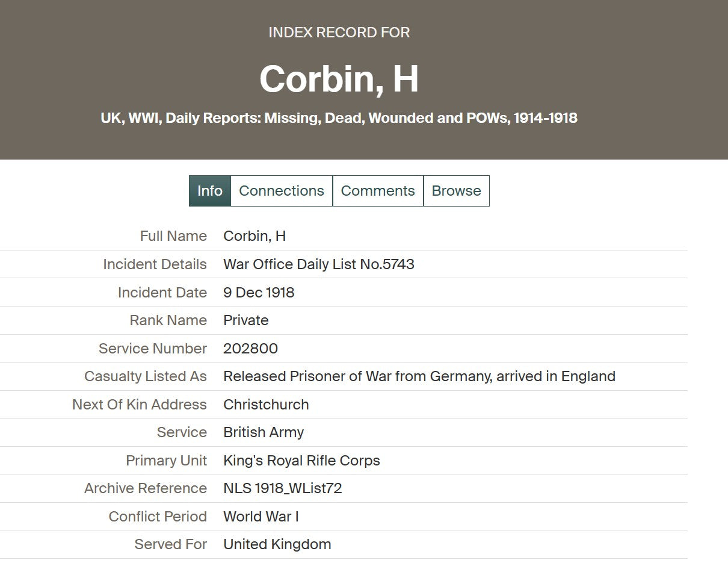Image resolution: width=728 pixels, height=563 pixels.
Task: Click the British Army service value
Action: click(264, 432)
